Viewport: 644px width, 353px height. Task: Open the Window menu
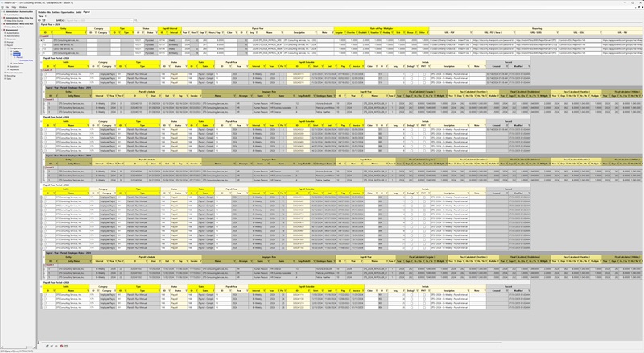click(21, 8)
